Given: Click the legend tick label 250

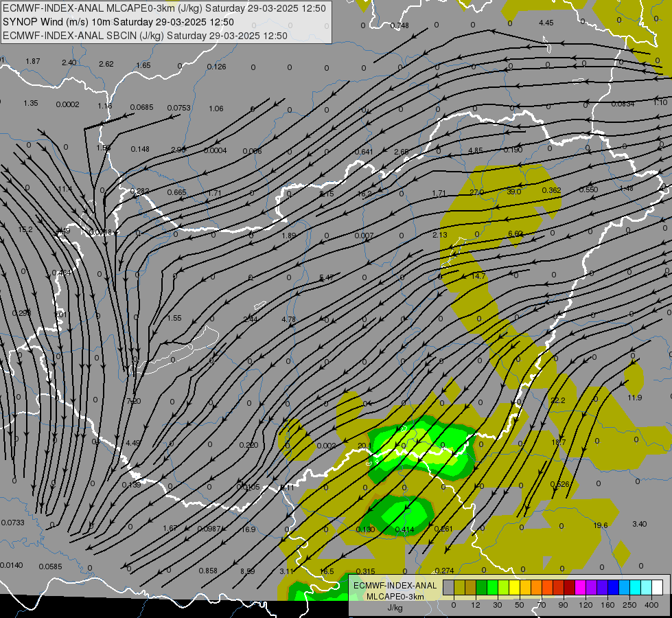Looking at the screenshot, I should (x=629, y=605).
